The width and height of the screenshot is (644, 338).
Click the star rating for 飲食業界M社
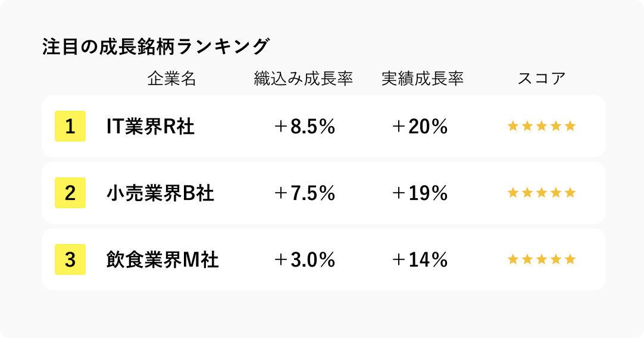(x=541, y=259)
